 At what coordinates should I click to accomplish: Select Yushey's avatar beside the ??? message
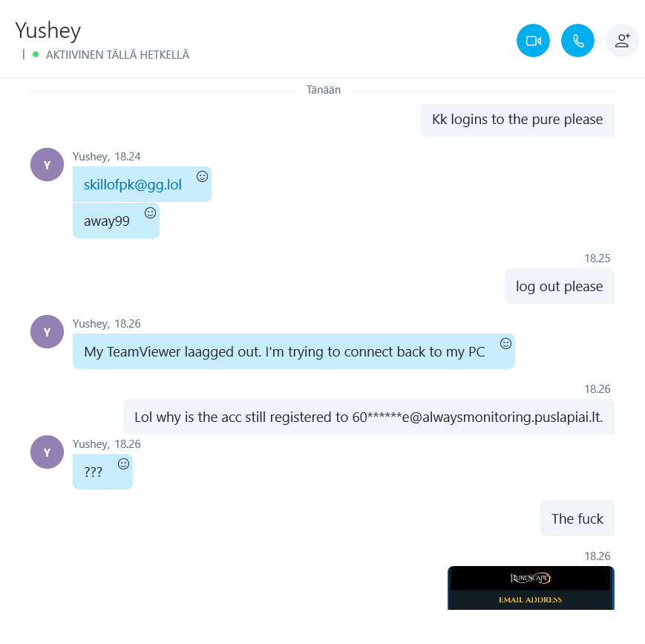47,452
